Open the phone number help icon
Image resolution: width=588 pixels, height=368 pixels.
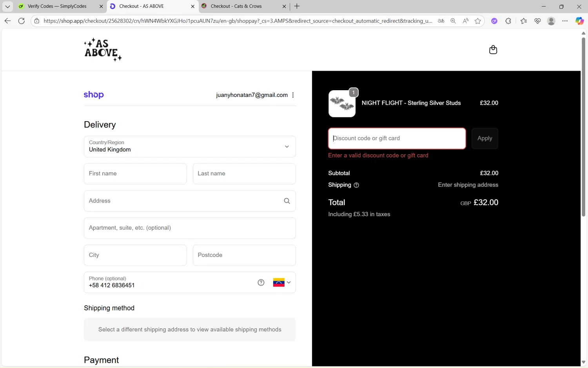(x=261, y=282)
